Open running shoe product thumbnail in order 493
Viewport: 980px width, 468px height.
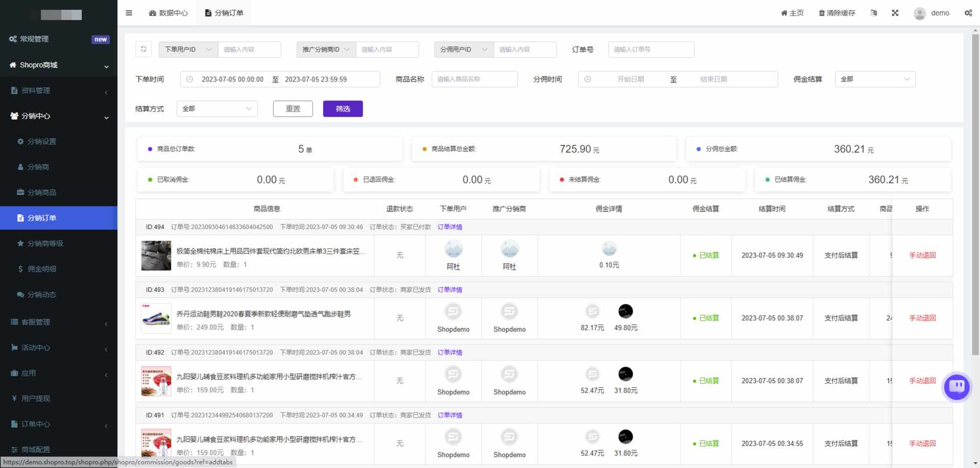click(156, 318)
